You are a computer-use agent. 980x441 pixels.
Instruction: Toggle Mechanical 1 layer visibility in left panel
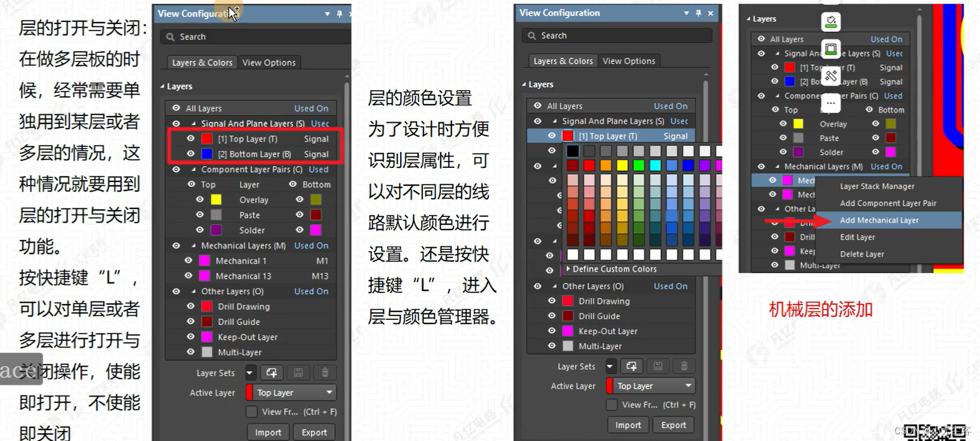(189, 261)
